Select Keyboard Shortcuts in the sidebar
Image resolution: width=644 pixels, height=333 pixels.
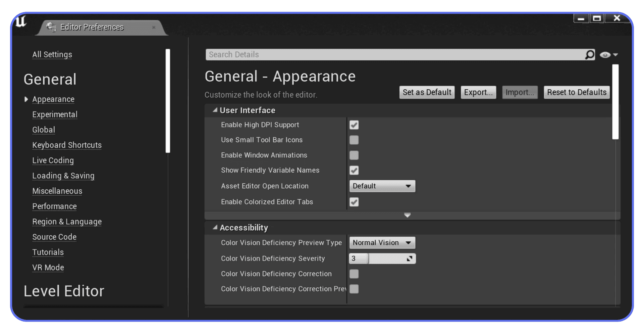67,145
